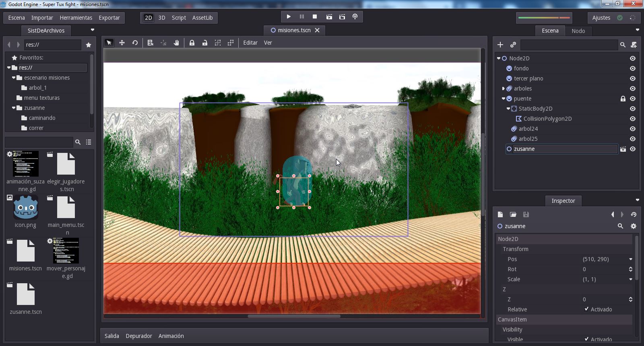Image resolution: width=644 pixels, height=346 pixels.
Task: Open the Pos value dropdown
Action: (x=631, y=259)
